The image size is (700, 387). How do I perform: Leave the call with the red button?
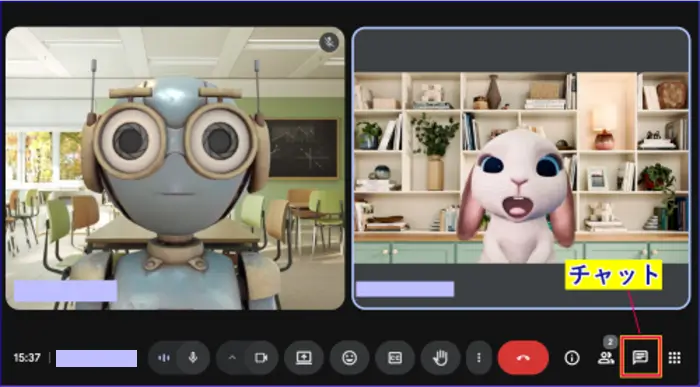tap(523, 358)
